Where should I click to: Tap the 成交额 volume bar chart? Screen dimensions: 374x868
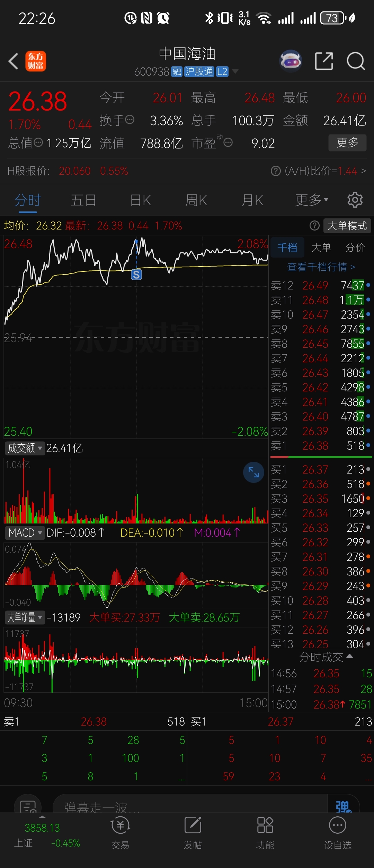coord(136,491)
